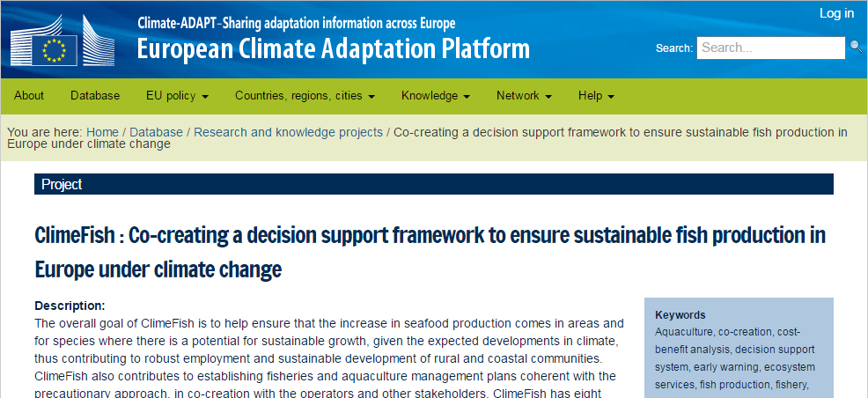The width and height of the screenshot is (868, 398).
Task: Focus the Search input field
Action: pyautogui.click(x=770, y=48)
